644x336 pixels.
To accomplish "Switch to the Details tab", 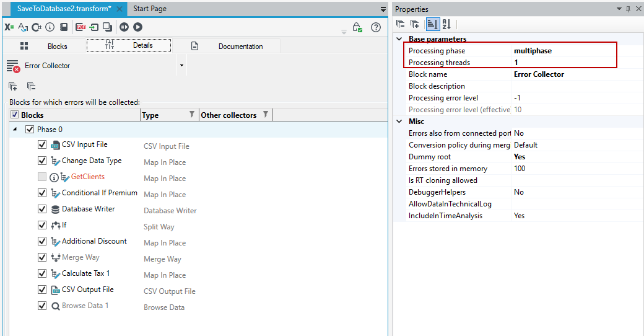I will pyautogui.click(x=129, y=46).
